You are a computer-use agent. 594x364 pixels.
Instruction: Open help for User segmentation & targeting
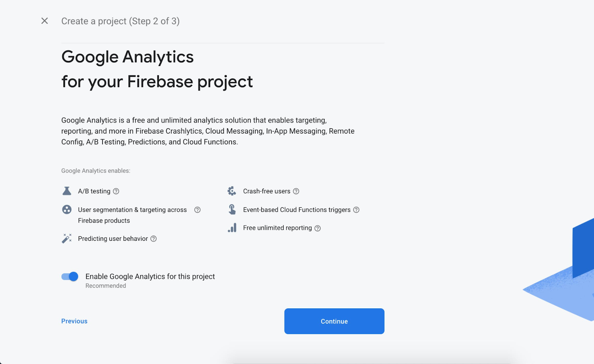[x=198, y=210]
